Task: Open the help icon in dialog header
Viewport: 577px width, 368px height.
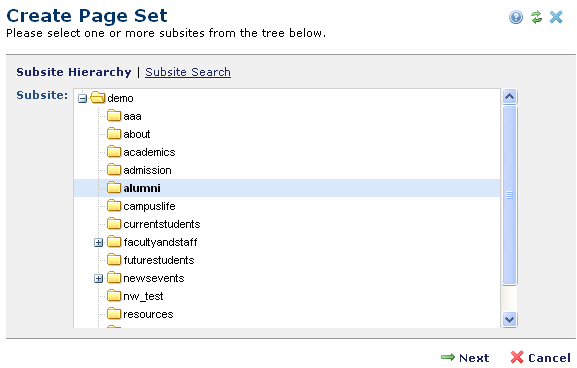Action: coord(516,17)
